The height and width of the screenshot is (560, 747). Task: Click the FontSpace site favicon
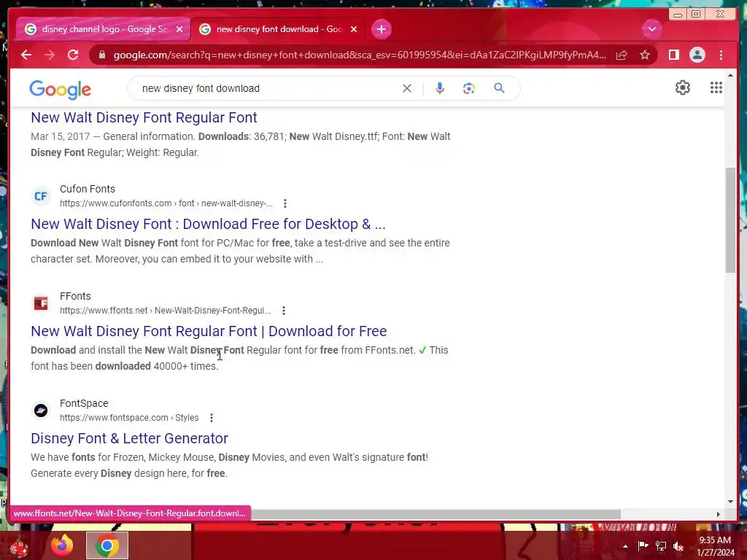click(41, 411)
